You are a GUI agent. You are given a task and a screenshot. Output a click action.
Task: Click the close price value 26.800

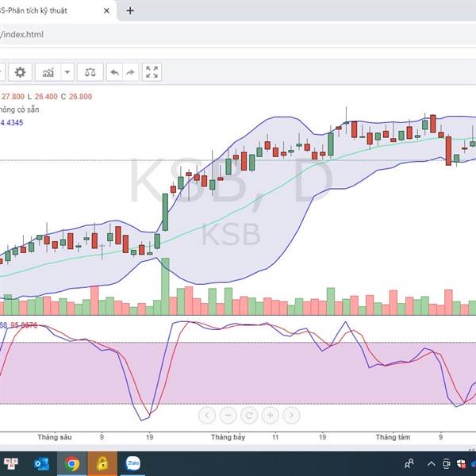[80, 97]
